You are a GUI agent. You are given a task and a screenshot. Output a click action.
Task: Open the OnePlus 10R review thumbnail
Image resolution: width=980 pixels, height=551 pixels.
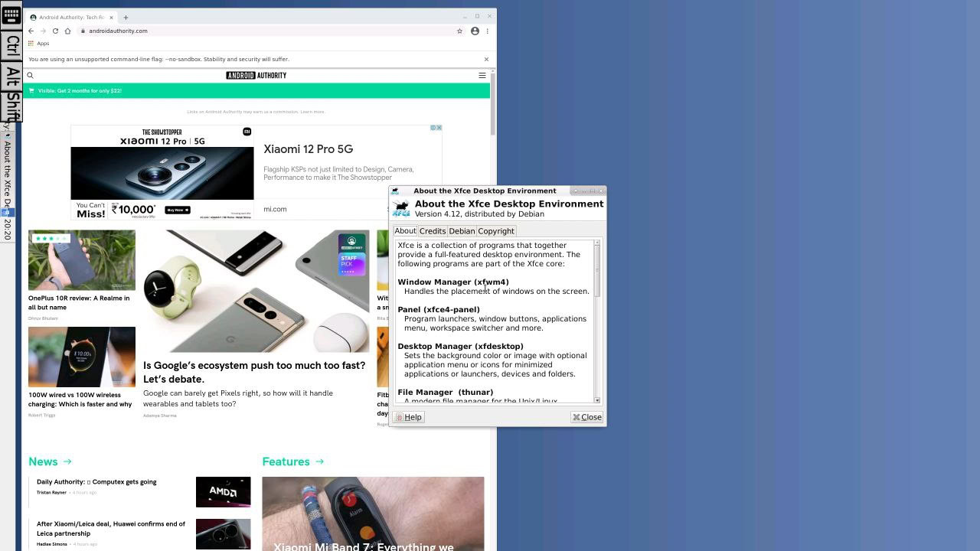coord(82,260)
